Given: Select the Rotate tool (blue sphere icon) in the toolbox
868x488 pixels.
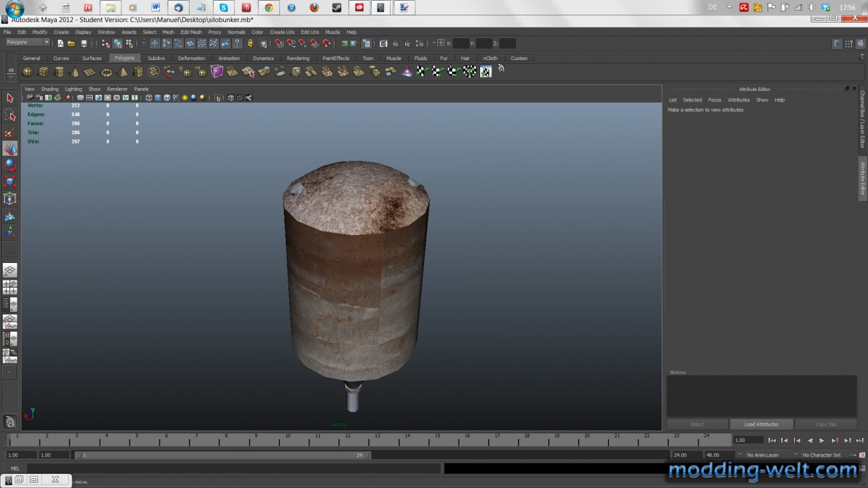Looking at the screenshot, I should [10, 165].
